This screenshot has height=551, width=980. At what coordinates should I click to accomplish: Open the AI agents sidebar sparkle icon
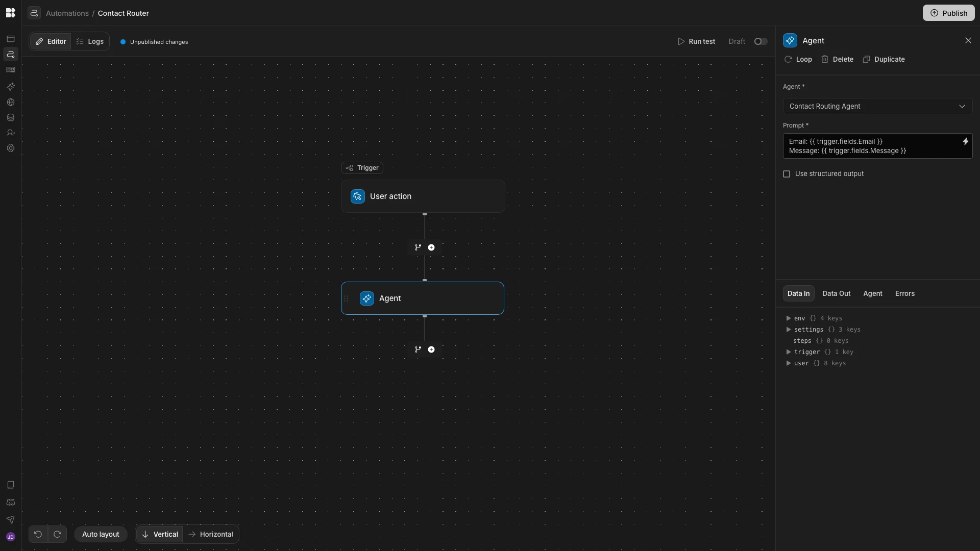click(x=11, y=87)
